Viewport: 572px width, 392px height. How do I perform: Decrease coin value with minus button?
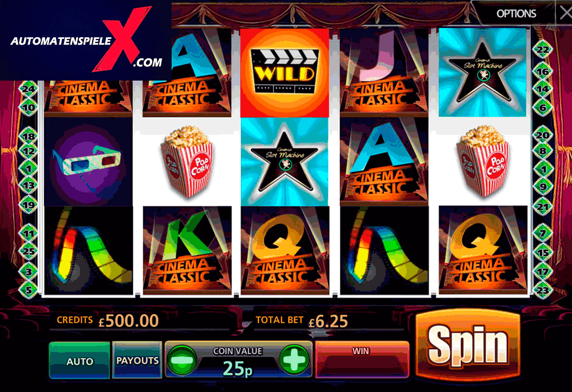coord(182,360)
